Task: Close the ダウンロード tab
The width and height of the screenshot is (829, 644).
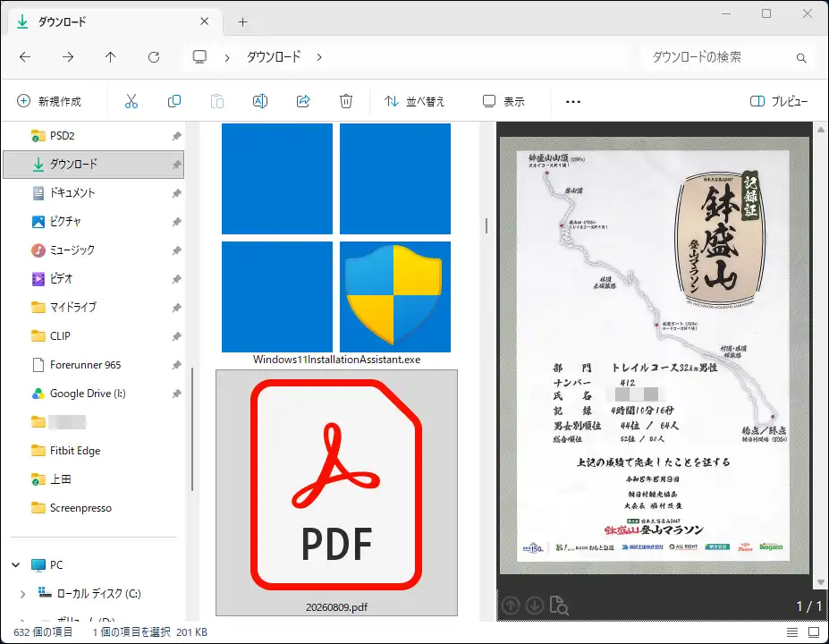Action: (x=205, y=21)
